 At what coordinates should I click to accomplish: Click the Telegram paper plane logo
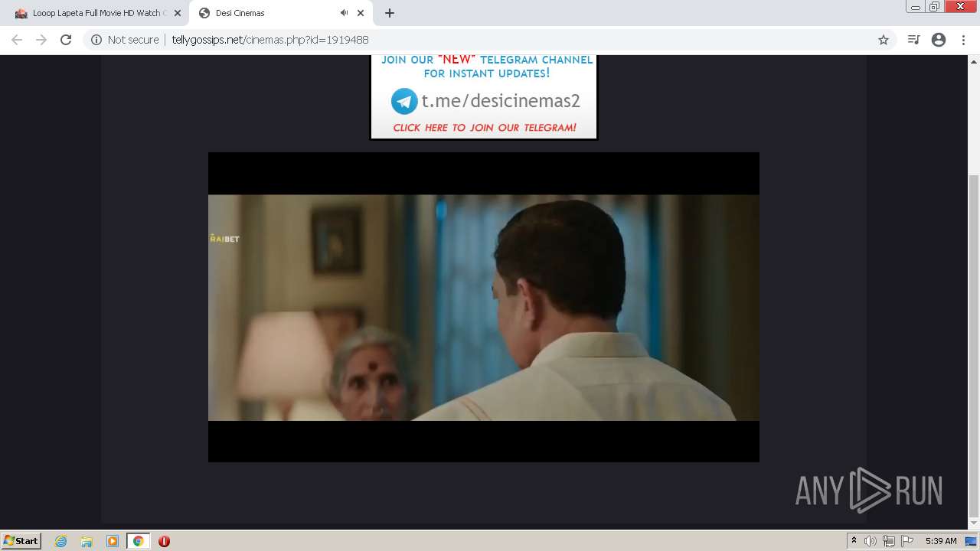pos(404,101)
